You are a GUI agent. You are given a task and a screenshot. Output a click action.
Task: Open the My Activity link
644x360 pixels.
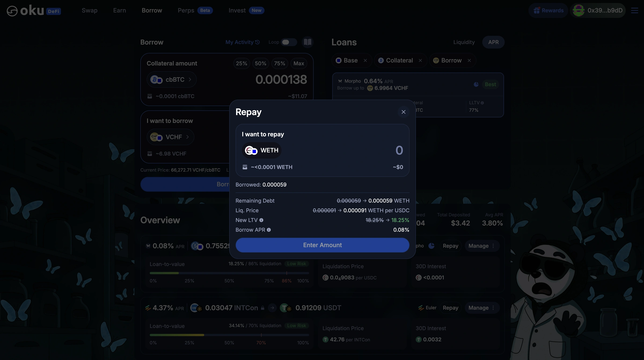tap(242, 42)
